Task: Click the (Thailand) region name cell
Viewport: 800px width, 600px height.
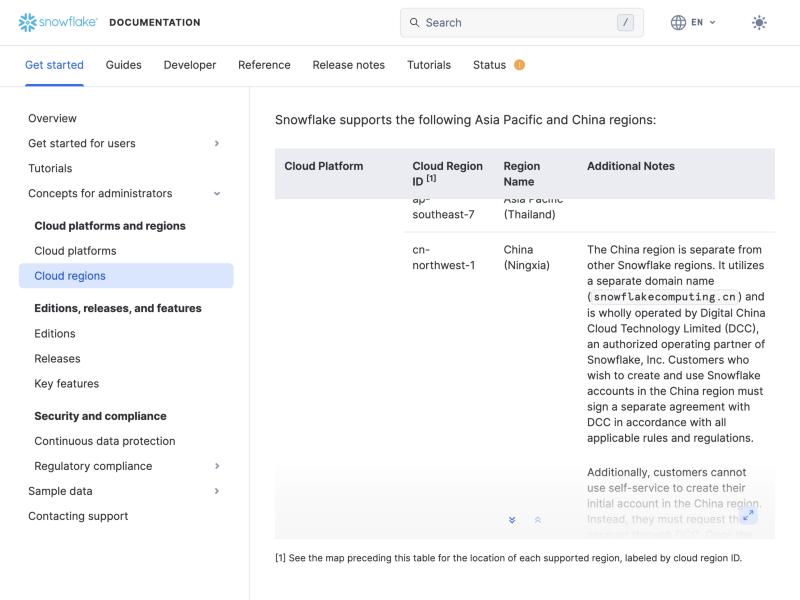Action: [530, 214]
